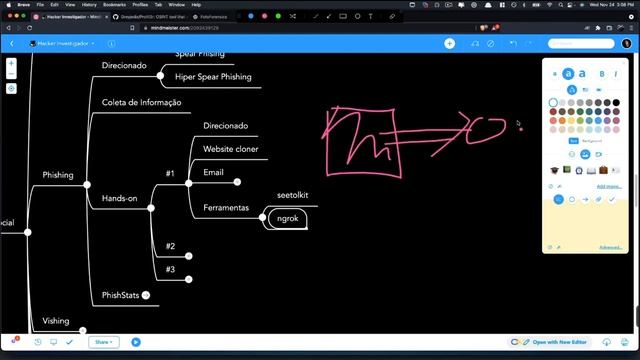Click the connect topics icon in header
Screen dimensions: 640x360
click(475, 43)
